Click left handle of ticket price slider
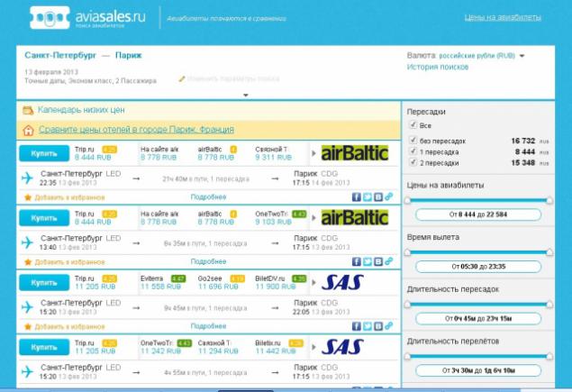The height and width of the screenshot is (392, 572). [408, 200]
